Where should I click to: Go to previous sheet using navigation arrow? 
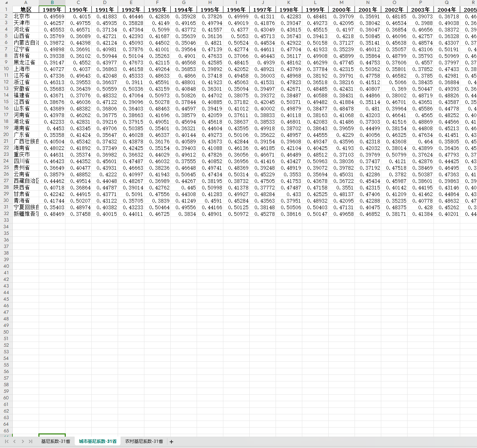click(x=15, y=441)
